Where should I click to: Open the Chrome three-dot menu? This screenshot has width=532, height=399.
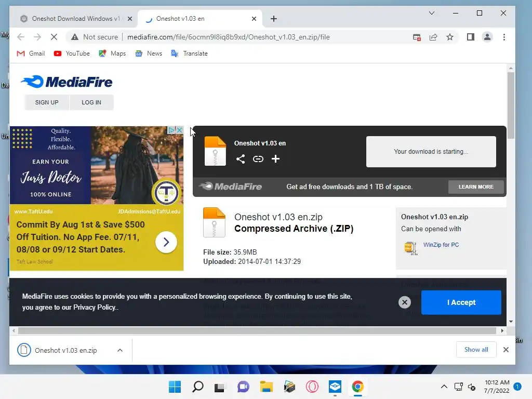[504, 37]
